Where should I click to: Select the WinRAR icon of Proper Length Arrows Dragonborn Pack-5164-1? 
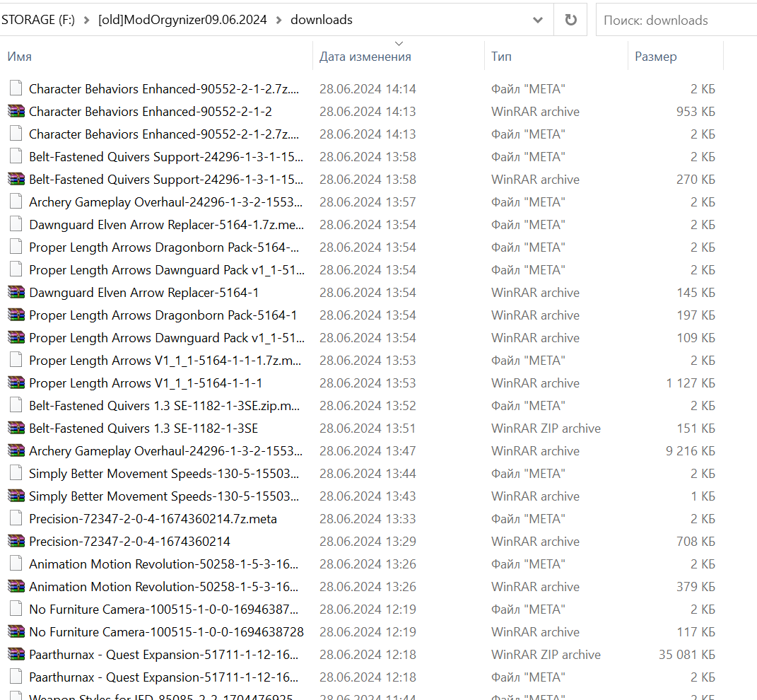click(16, 315)
